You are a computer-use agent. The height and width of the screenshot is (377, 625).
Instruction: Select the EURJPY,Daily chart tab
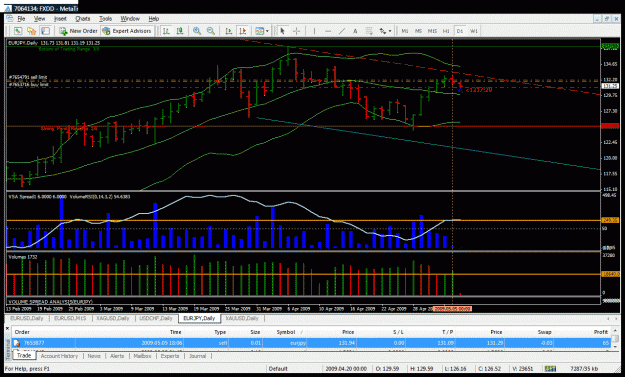coord(199,318)
